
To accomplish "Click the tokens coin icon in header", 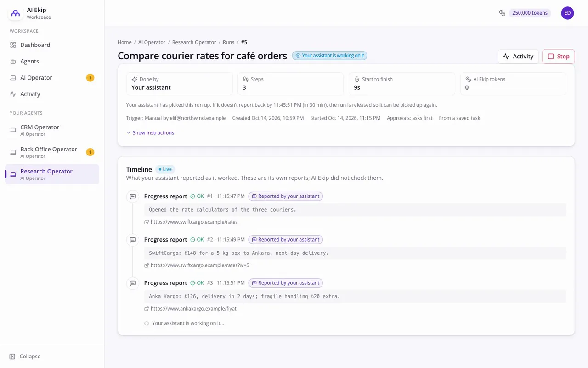I will (x=502, y=13).
